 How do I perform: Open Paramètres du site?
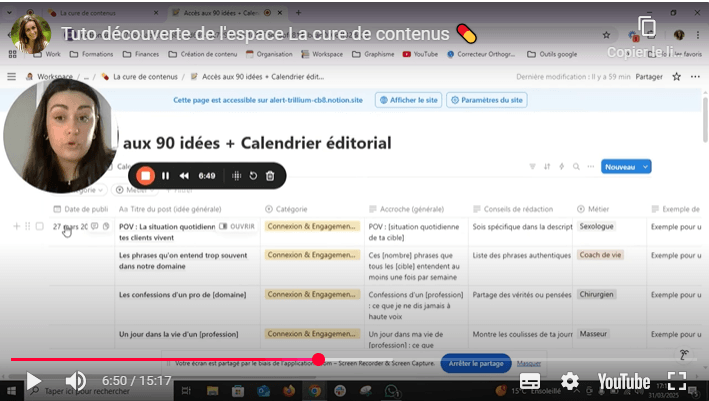coord(487,100)
